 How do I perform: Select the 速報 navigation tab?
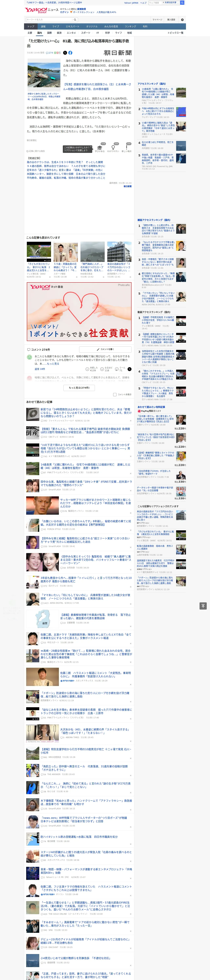(43, 27)
